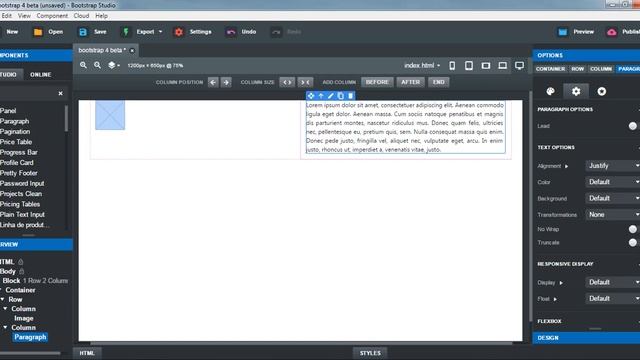
Task: Select the desktop monitor device view
Action: pos(519,65)
